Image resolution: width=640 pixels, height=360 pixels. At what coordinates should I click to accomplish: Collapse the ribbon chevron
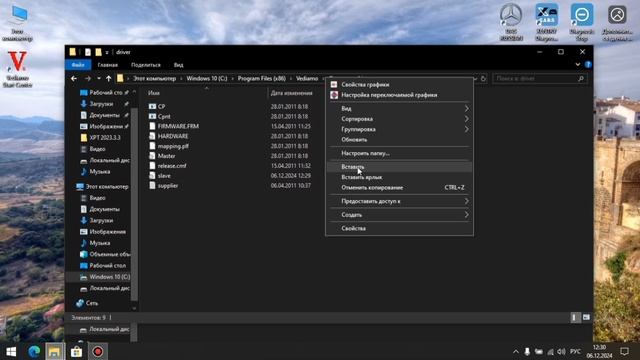coord(578,64)
